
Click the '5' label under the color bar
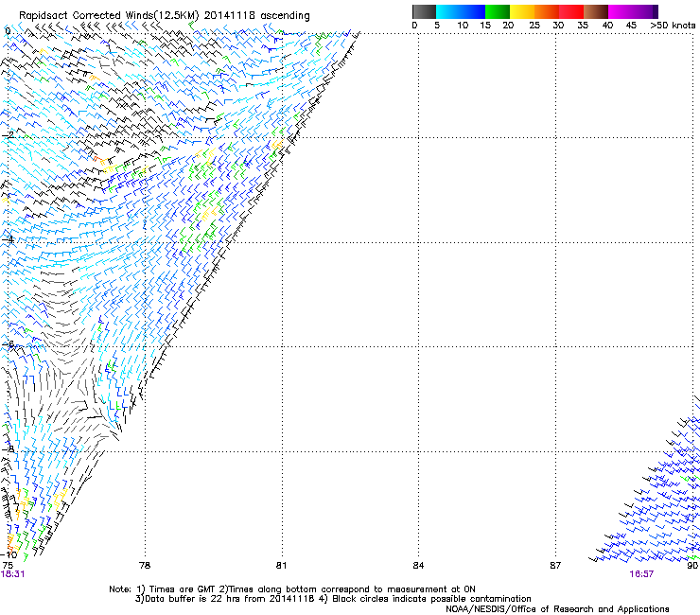pos(437,26)
